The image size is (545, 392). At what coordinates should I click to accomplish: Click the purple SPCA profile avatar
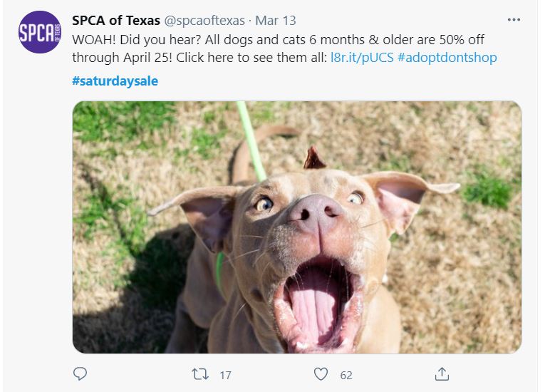pos(40,32)
